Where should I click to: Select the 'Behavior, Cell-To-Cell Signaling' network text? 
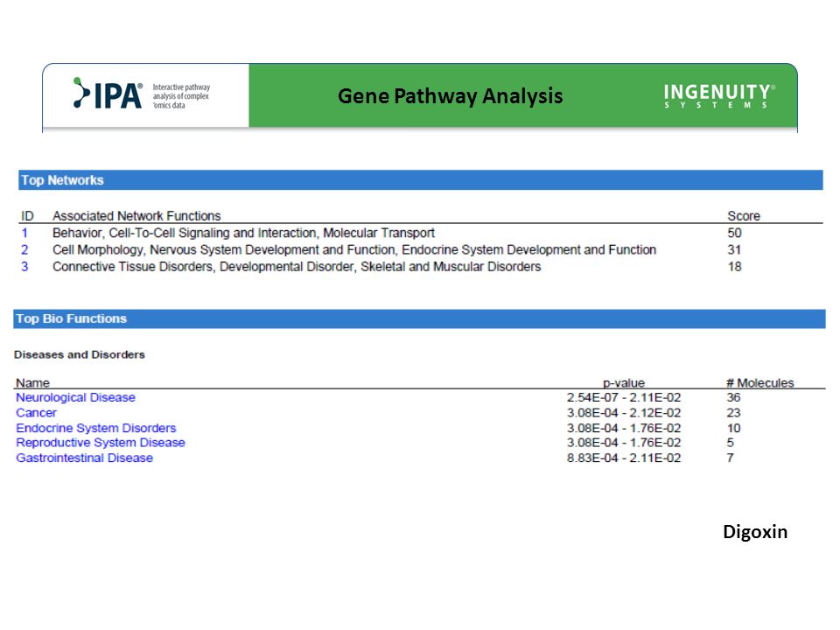coord(244,233)
